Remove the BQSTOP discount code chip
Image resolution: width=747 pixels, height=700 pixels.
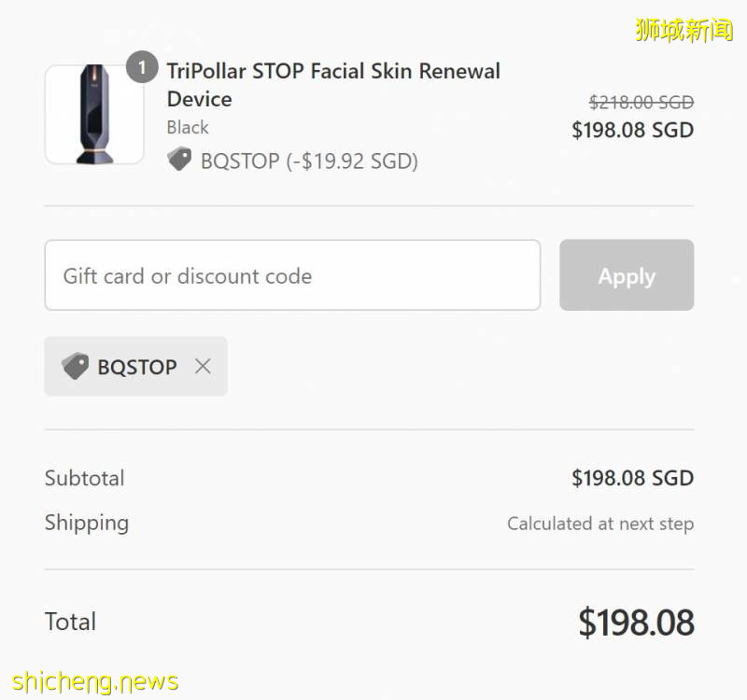203,367
